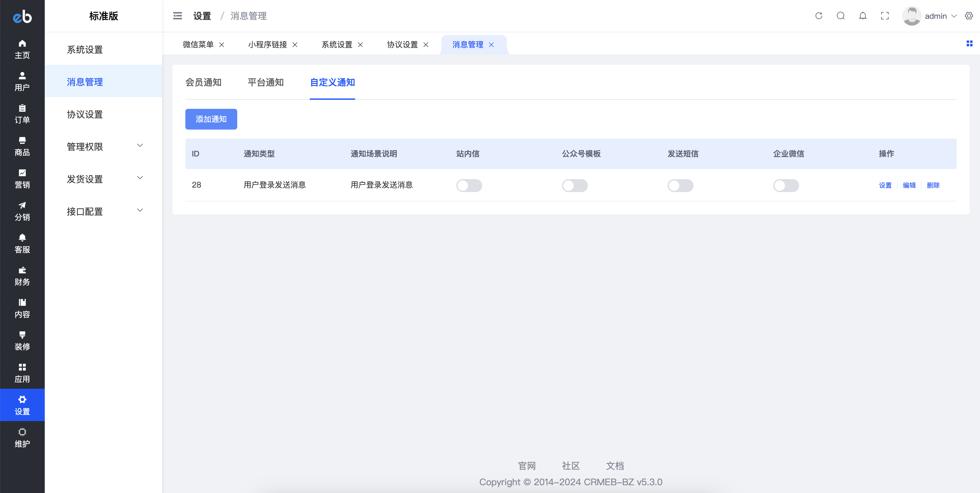The image size is (980, 493).
Task: Switch to the 协议设置 page tab
Action: tap(402, 45)
